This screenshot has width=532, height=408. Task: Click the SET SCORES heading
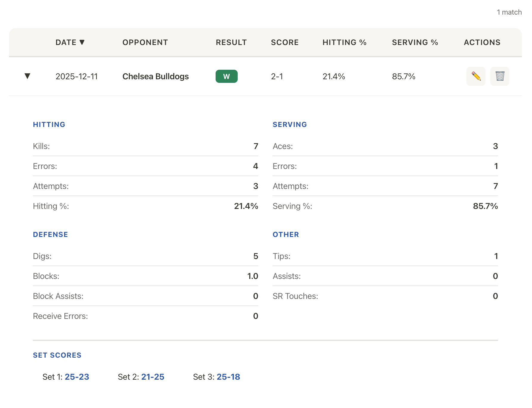pos(57,355)
